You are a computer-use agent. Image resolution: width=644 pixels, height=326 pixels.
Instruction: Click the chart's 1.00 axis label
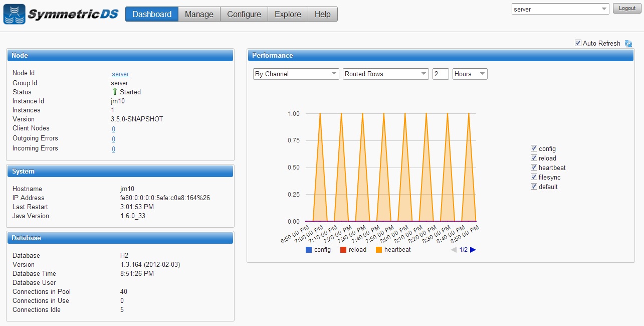tap(294, 114)
